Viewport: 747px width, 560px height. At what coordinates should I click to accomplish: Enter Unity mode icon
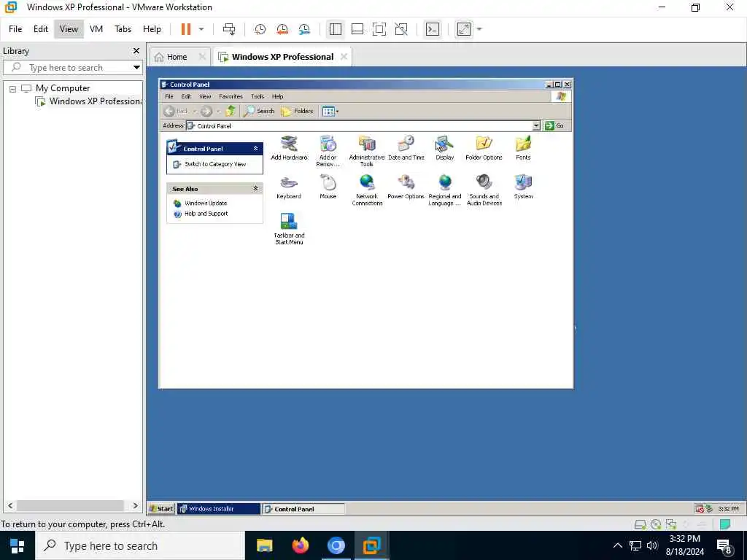401,29
